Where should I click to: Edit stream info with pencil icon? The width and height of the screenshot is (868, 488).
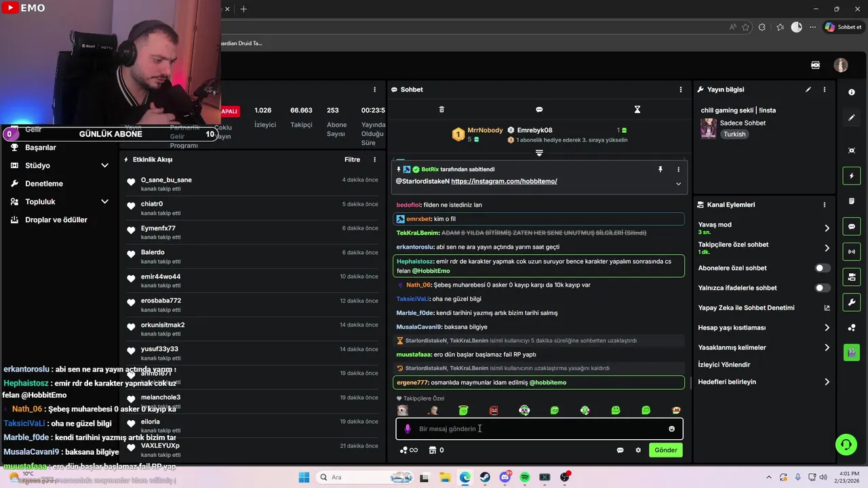tap(808, 89)
